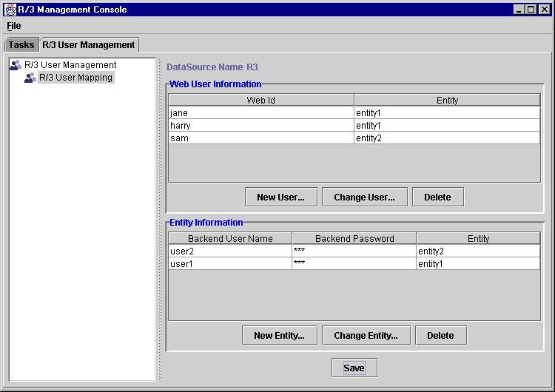The width and height of the screenshot is (555, 392).
Task: Select the jane web id cell
Action: click(x=261, y=113)
